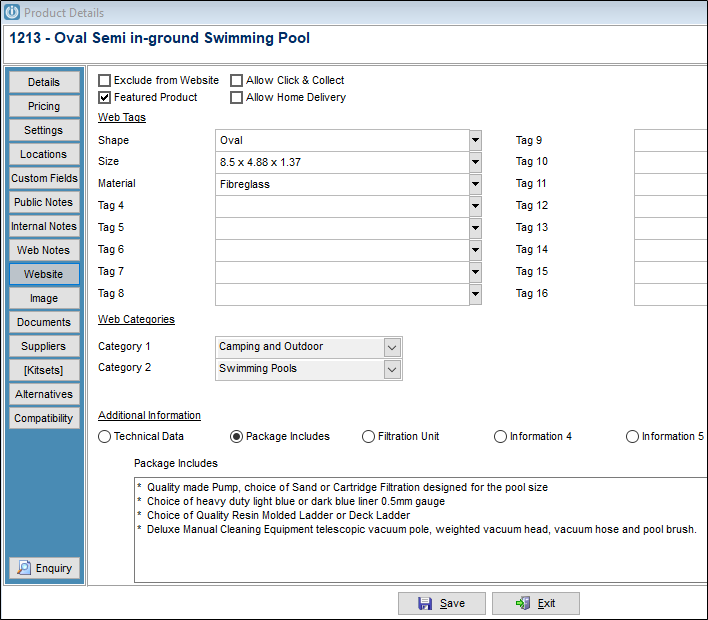
Task: Click the Size field with 8.5 x 4.88 x 1.37
Action: pyautogui.click(x=342, y=162)
